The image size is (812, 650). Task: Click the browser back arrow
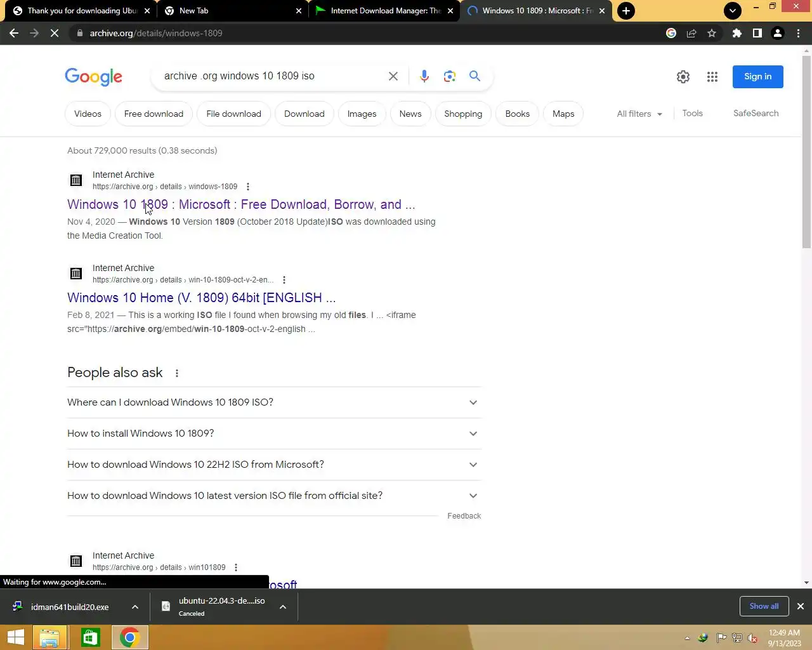pyautogui.click(x=14, y=33)
